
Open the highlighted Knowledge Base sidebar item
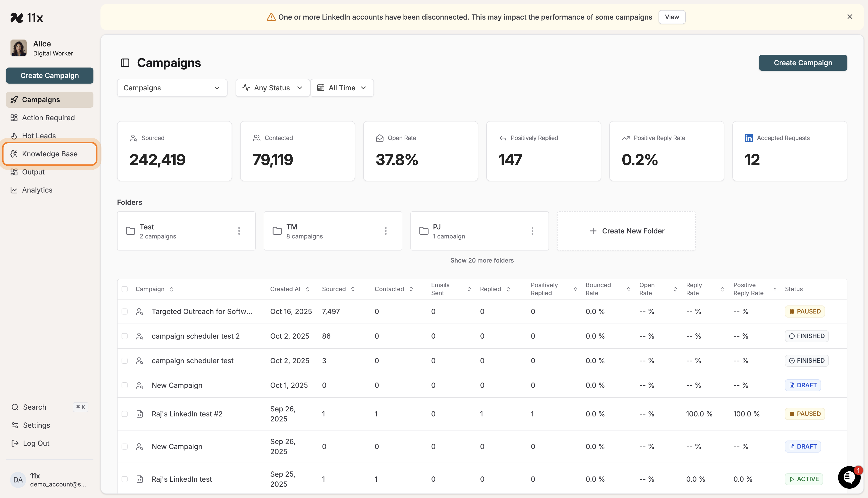point(50,154)
